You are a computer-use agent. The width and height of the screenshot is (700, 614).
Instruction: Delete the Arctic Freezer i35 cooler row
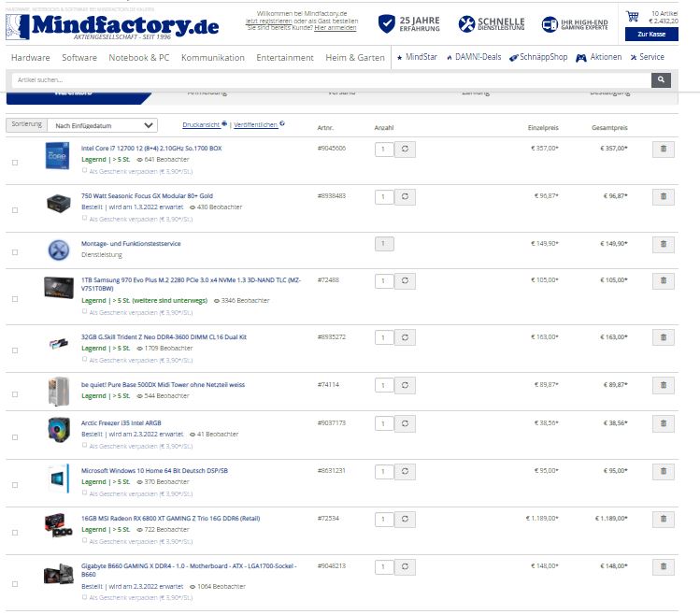[x=663, y=424]
